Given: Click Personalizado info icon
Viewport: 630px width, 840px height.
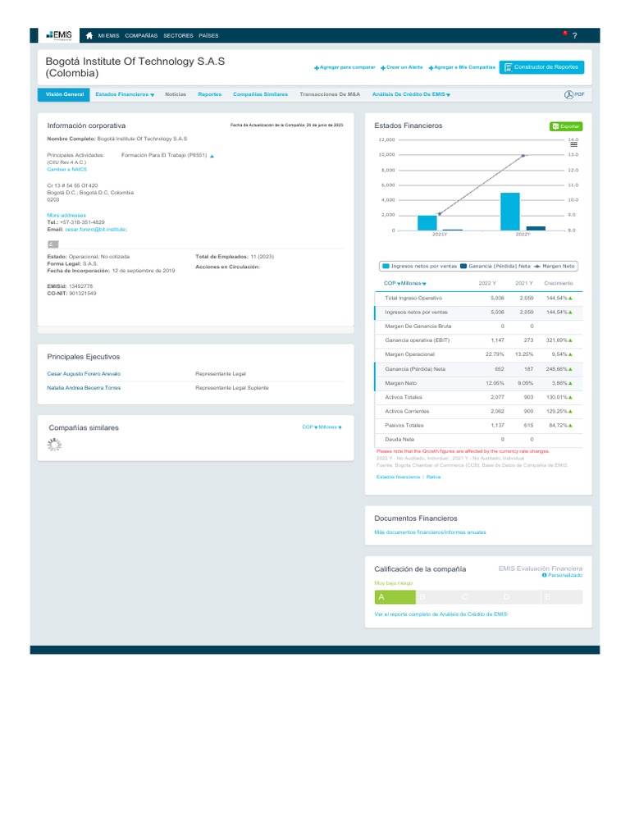Looking at the screenshot, I should pyautogui.click(x=545, y=575).
